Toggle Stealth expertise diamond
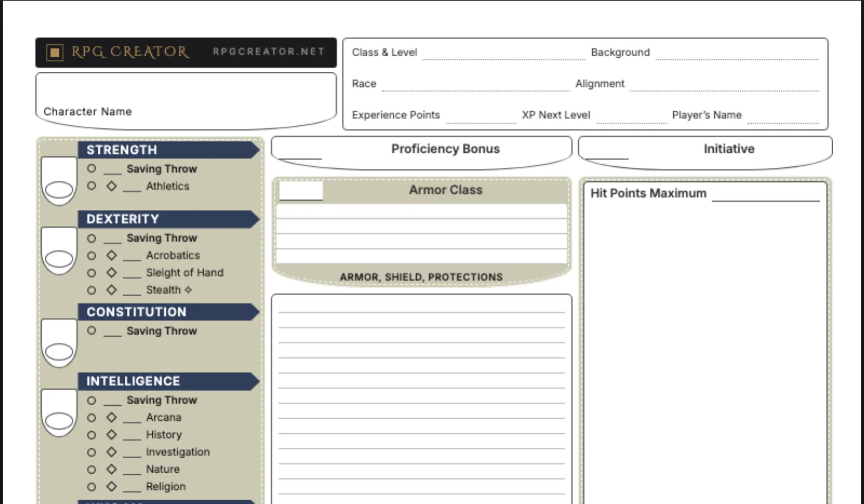Screen dimensions: 864x504 click(x=111, y=290)
